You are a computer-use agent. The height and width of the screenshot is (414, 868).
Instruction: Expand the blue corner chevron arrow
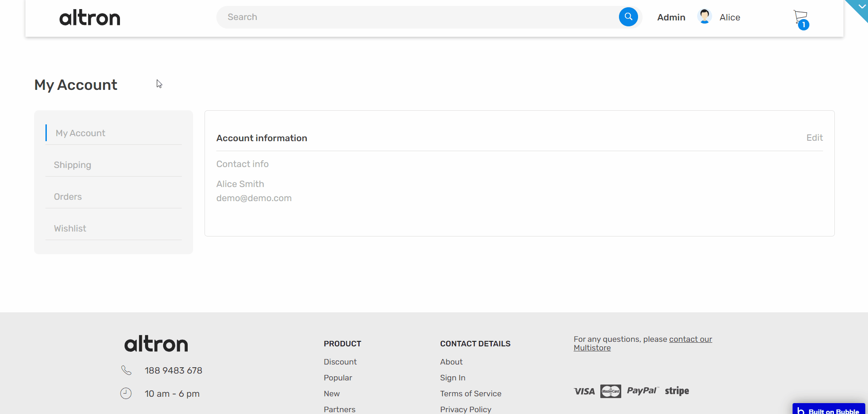861,6
